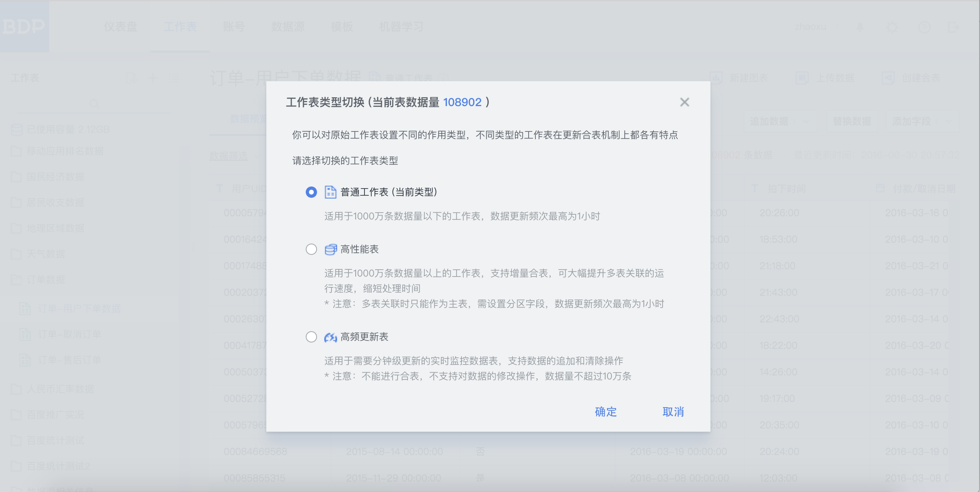
Task: Click the logout icon in top bar
Action: pyautogui.click(x=953, y=27)
